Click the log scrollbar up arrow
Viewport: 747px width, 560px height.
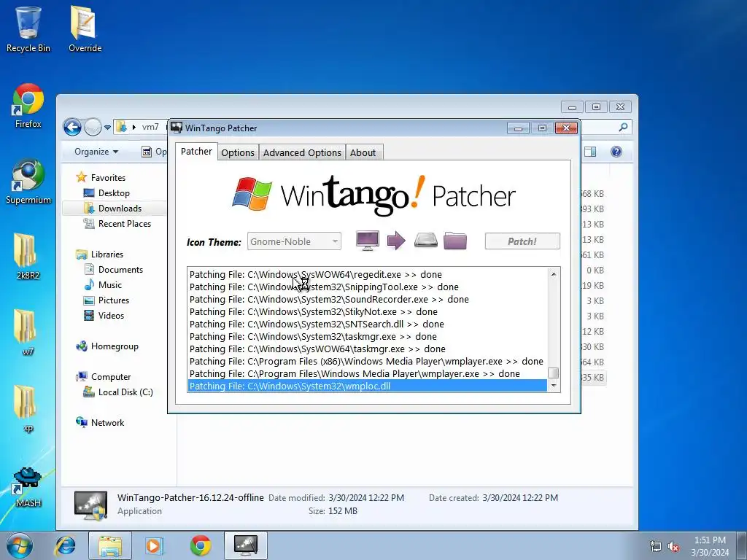[x=554, y=274]
